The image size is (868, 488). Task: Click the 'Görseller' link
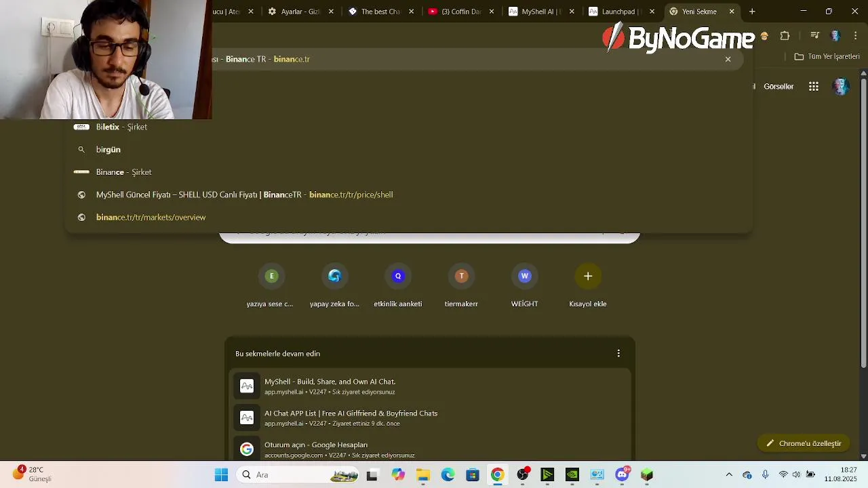tap(778, 87)
